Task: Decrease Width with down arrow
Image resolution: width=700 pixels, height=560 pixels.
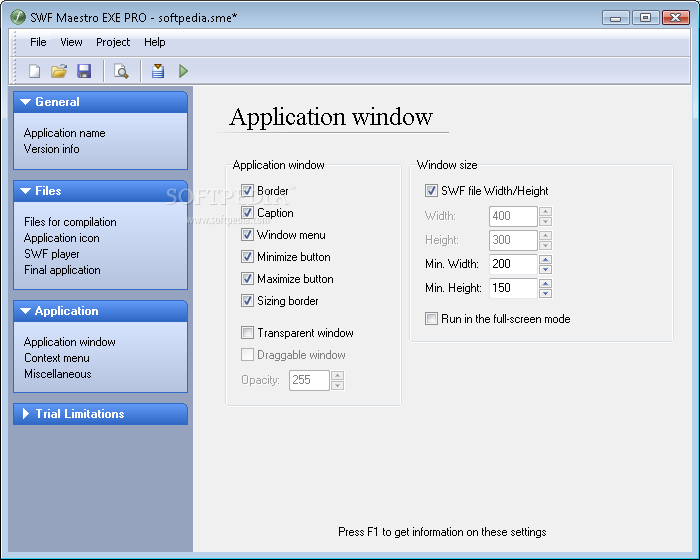Action: (546, 221)
